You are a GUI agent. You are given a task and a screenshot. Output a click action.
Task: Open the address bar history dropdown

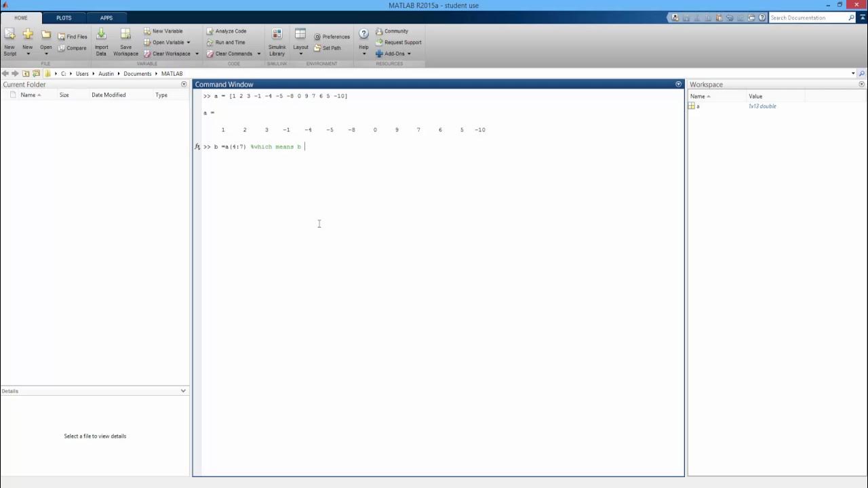[853, 73]
